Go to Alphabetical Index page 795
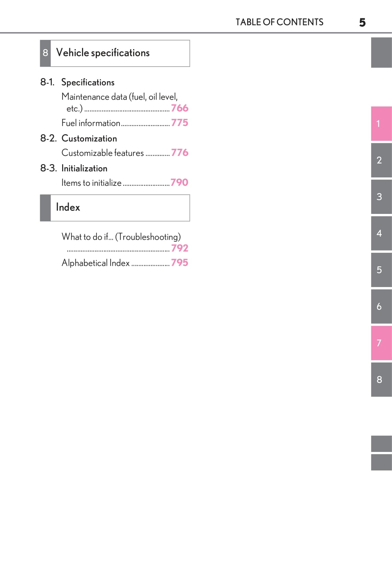 click(180, 263)
